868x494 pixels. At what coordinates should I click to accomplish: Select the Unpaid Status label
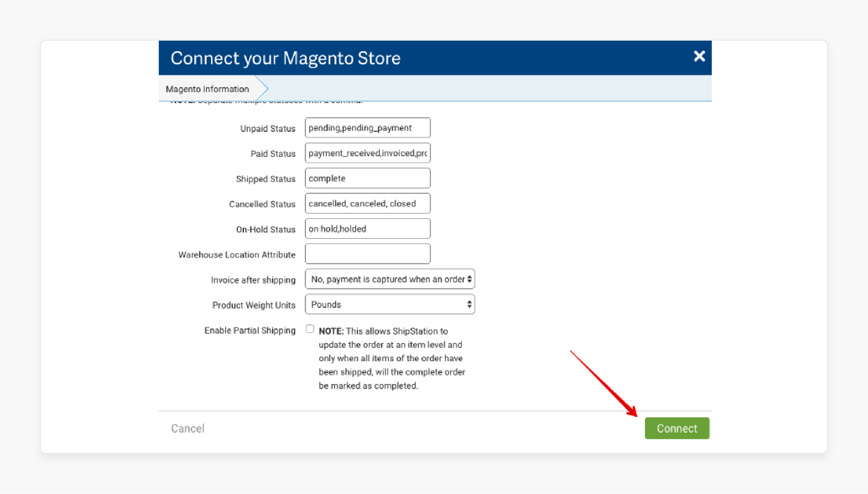[x=268, y=128]
